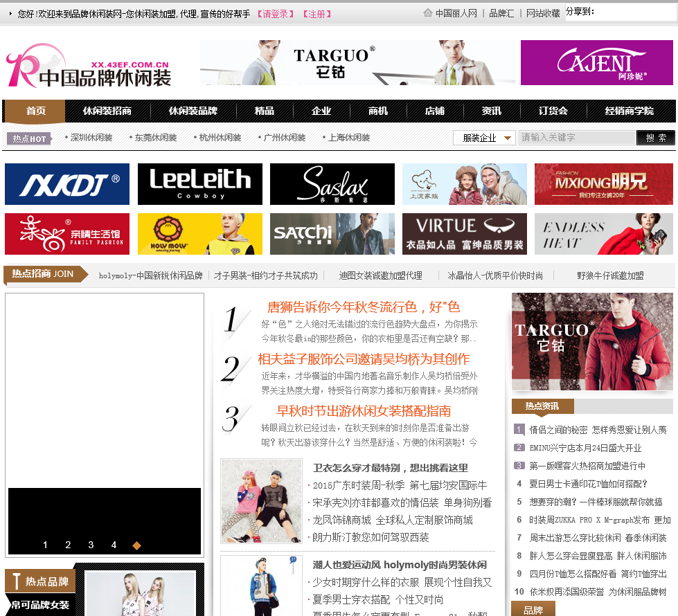678x616 pixels.
Task: Click the 注册 register link
Action: pos(317,14)
